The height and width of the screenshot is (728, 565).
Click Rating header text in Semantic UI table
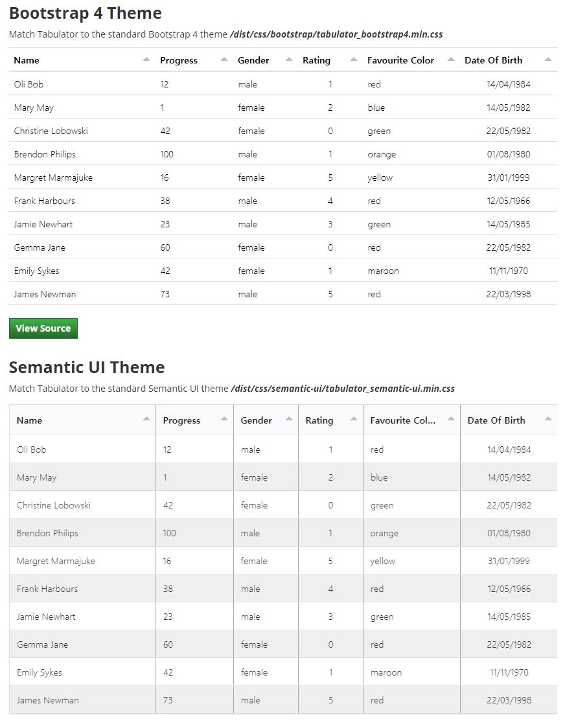tap(319, 420)
